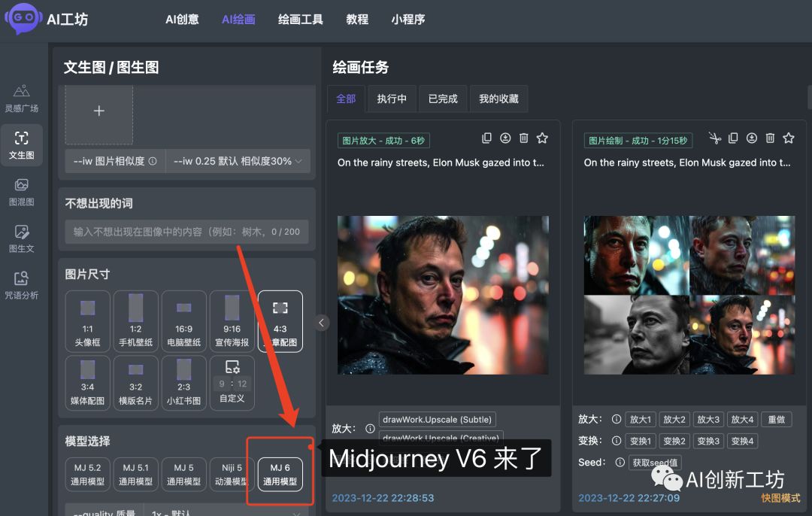
Task: Switch to the 已完成 tasks tab
Action: (x=443, y=99)
